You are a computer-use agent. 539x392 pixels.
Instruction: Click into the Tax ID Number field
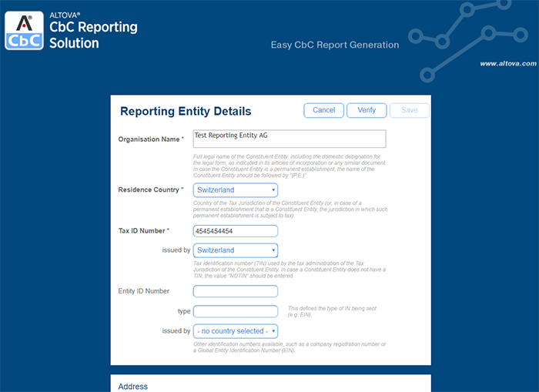click(x=235, y=231)
